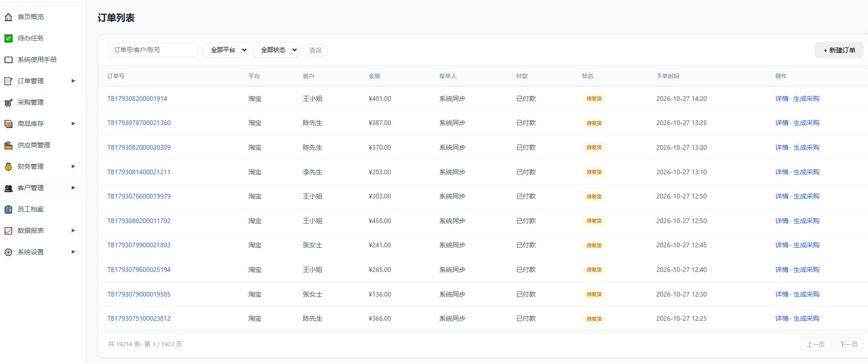Screen dimensions: 868x363
Task: Click the money bag icon for 财务管理
Action: tap(8, 167)
